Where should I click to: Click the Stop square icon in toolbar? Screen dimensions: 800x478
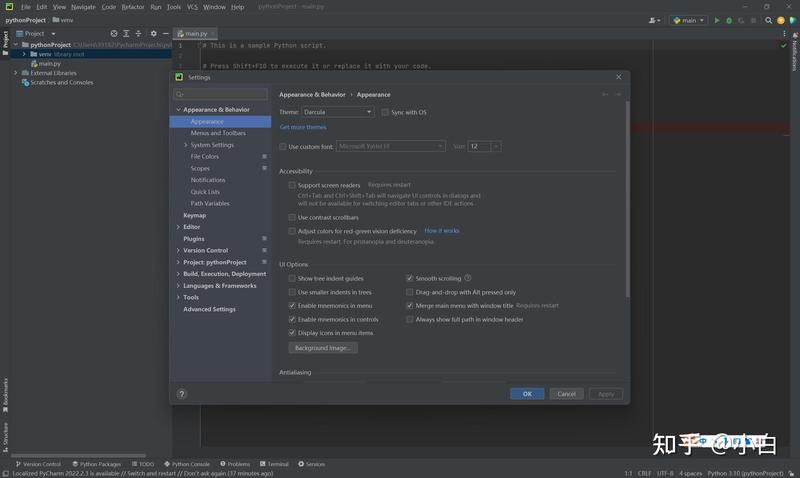point(754,20)
